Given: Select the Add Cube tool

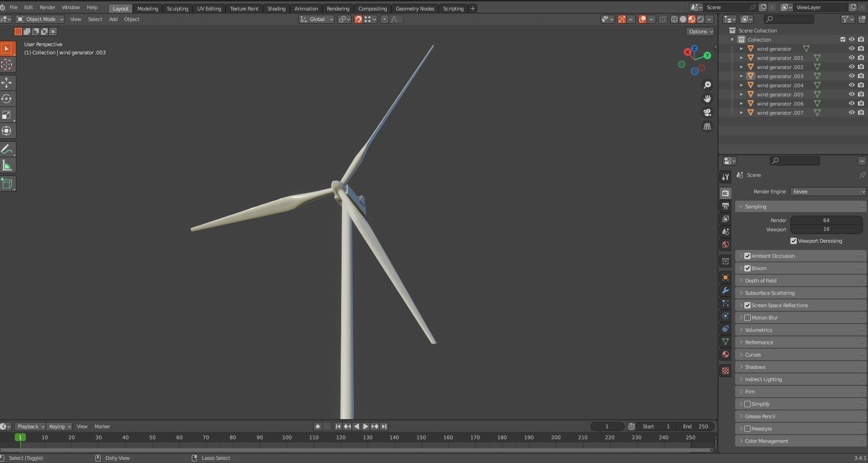Looking at the screenshot, I should pyautogui.click(x=7, y=183).
